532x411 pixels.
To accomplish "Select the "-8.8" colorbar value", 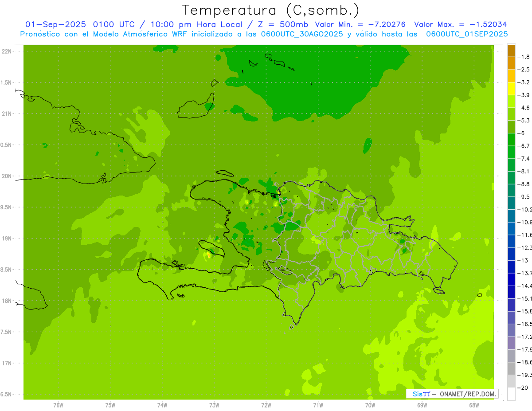I will (x=524, y=184).
